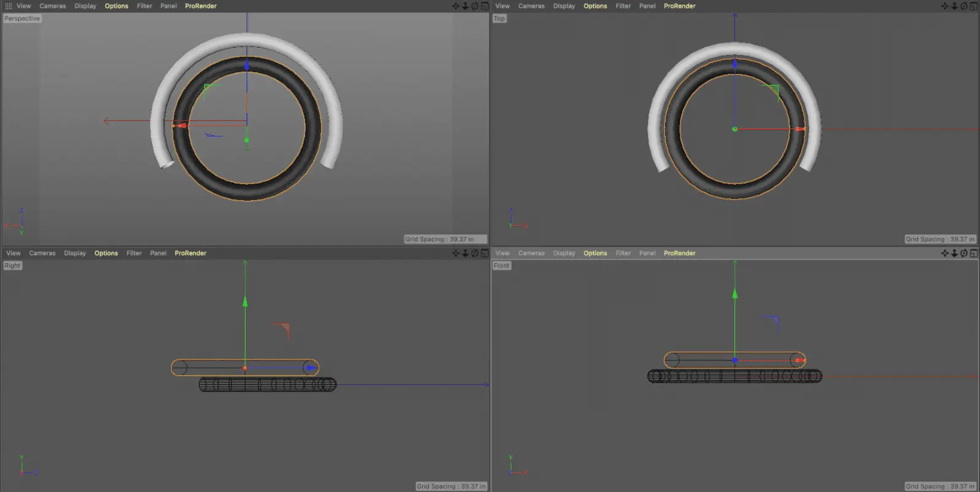Click the pan camera icon in Perspective viewport
This screenshot has height=492, width=980.
coord(456,6)
